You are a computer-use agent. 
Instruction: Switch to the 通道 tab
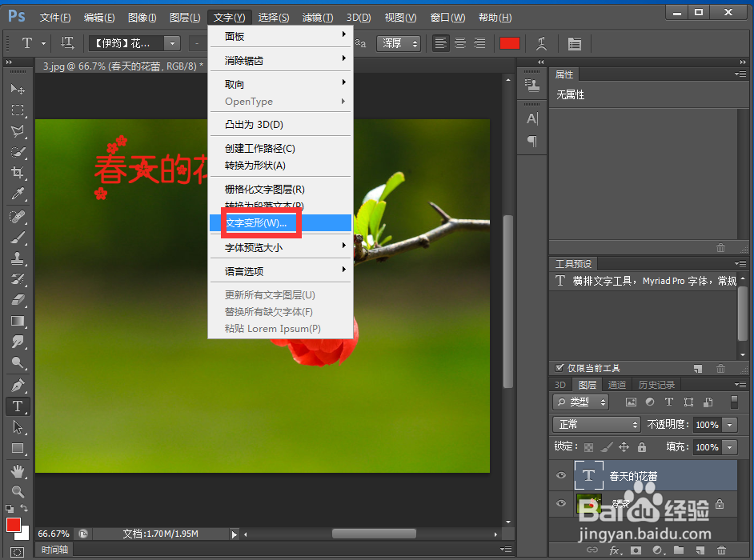pyautogui.click(x=617, y=385)
